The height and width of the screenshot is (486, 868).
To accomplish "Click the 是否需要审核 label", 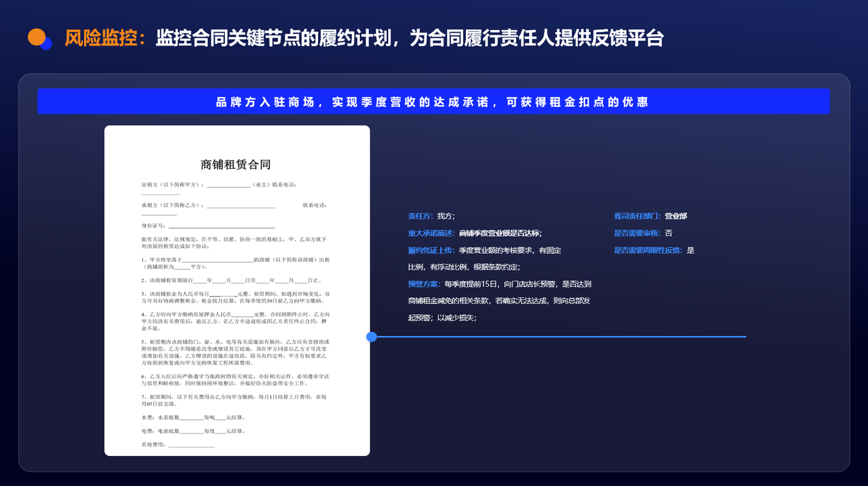I will pos(637,233).
